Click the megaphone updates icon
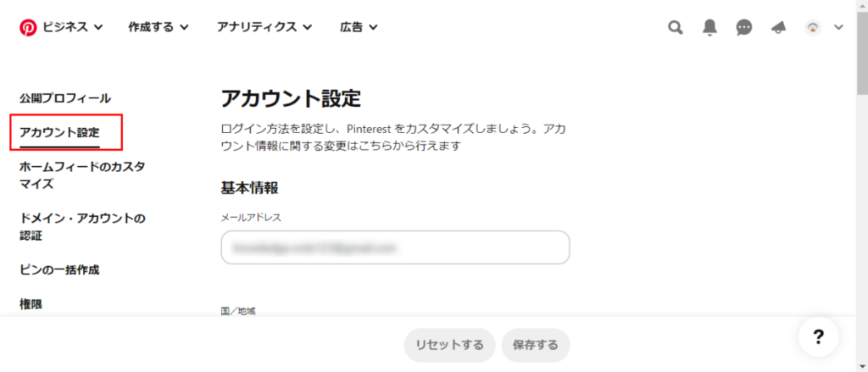This screenshot has width=868, height=372. click(x=778, y=27)
